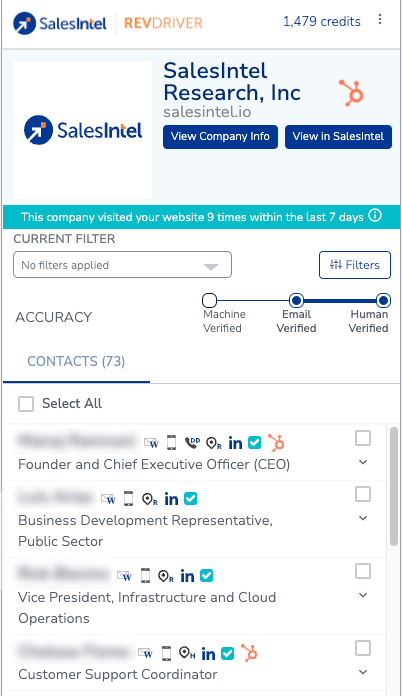Check the Select All checkbox
This screenshot has height=696, width=402.
point(26,403)
